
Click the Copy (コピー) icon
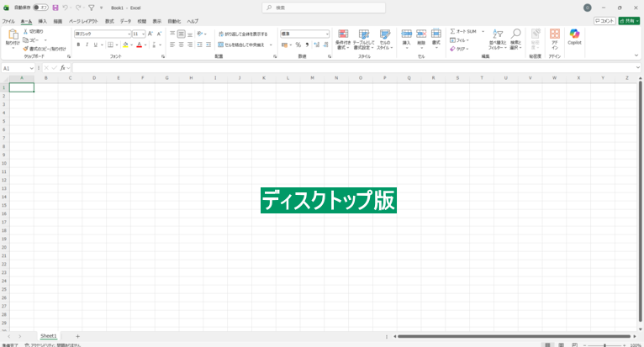pyautogui.click(x=25, y=39)
